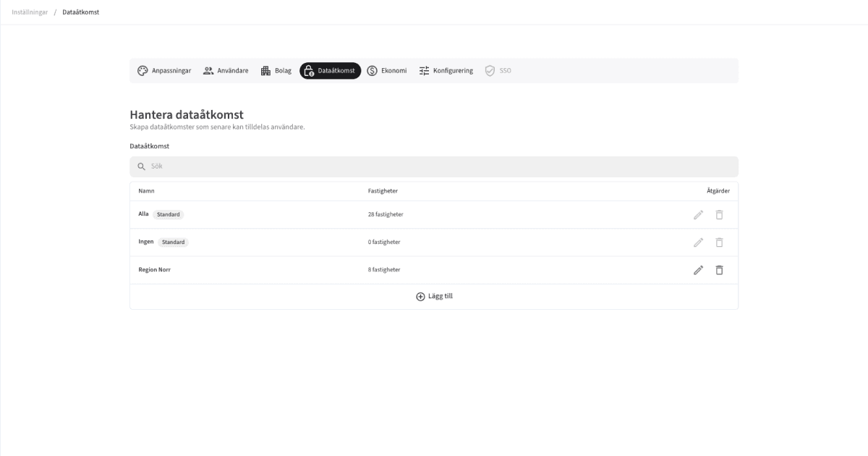Click the Dataåtkomst lock icon
868x456 pixels.
point(310,71)
